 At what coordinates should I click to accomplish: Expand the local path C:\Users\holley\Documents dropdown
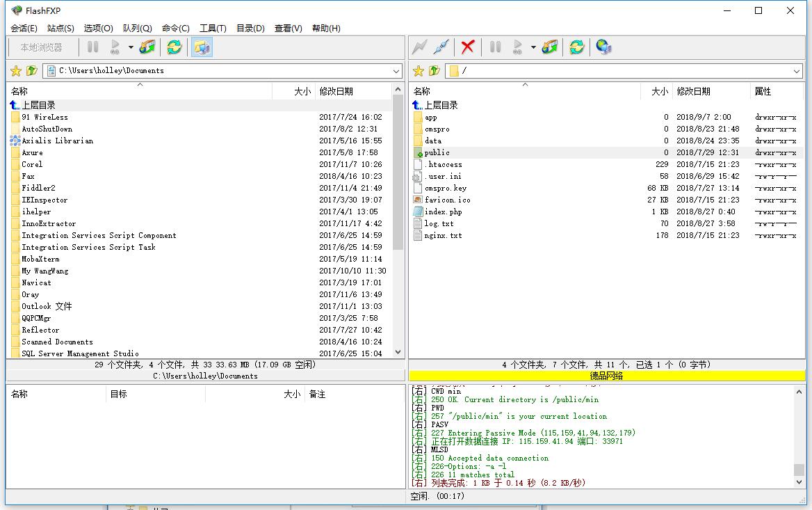[396, 71]
